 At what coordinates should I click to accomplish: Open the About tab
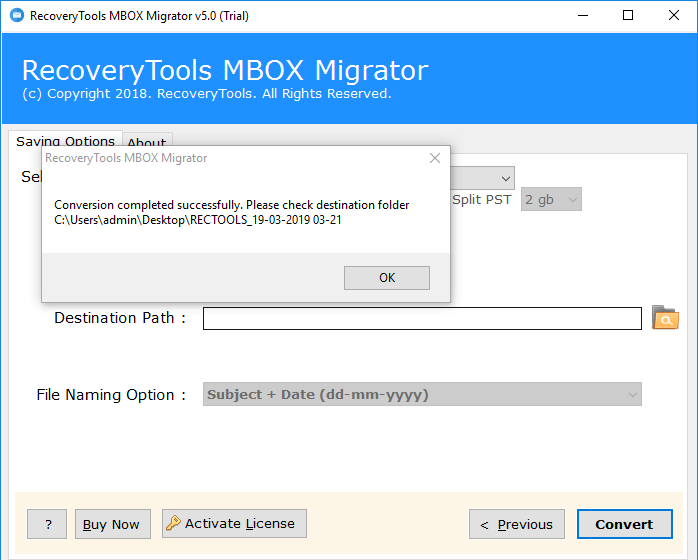click(x=147, y=141)
